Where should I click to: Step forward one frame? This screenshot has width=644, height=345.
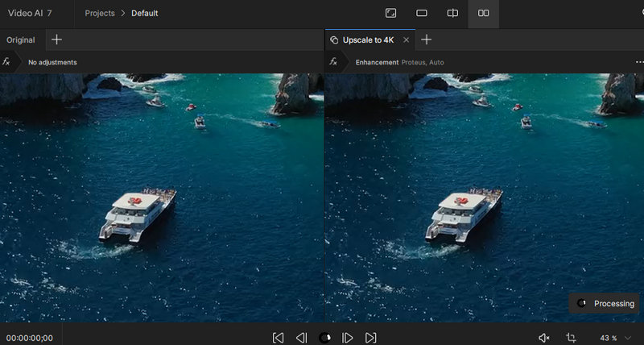(x=348, y=338)
